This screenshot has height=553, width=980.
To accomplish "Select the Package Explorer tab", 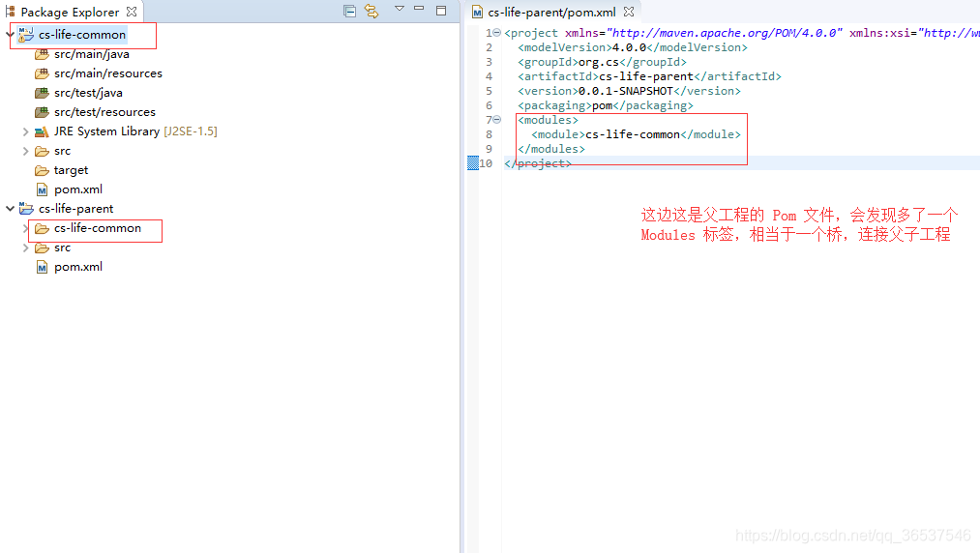I will point(70,12).
